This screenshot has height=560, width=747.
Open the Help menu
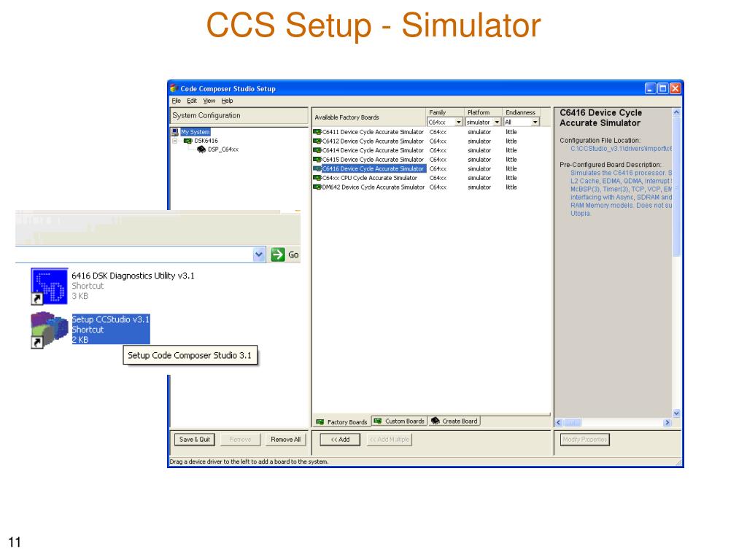point(227,101)
